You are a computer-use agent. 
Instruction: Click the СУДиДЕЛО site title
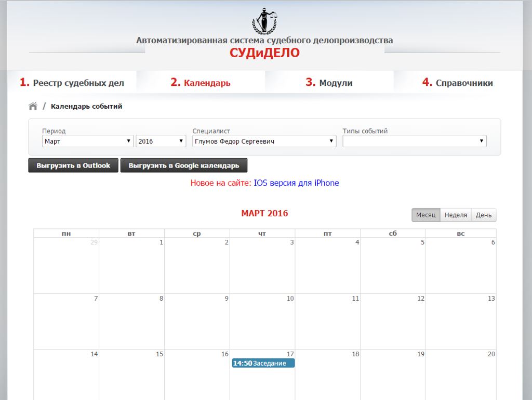click(x=264, y=53)
